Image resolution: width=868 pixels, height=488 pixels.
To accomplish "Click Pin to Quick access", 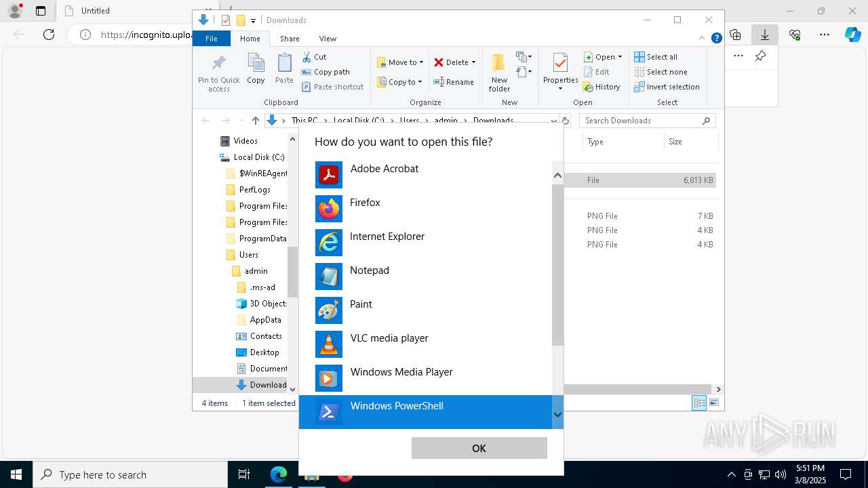I will pos(218,73).
